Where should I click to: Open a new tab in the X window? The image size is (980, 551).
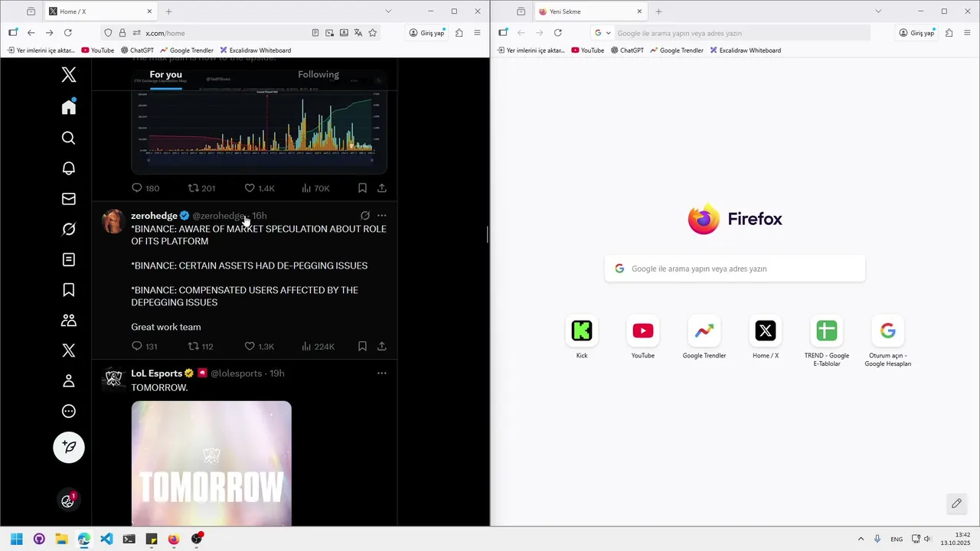coord(168,11)
